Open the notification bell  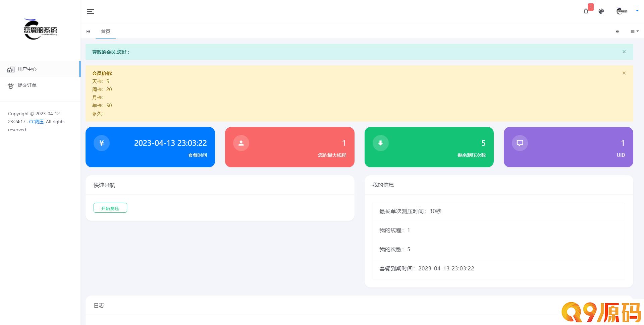click(x=586, y=11)
